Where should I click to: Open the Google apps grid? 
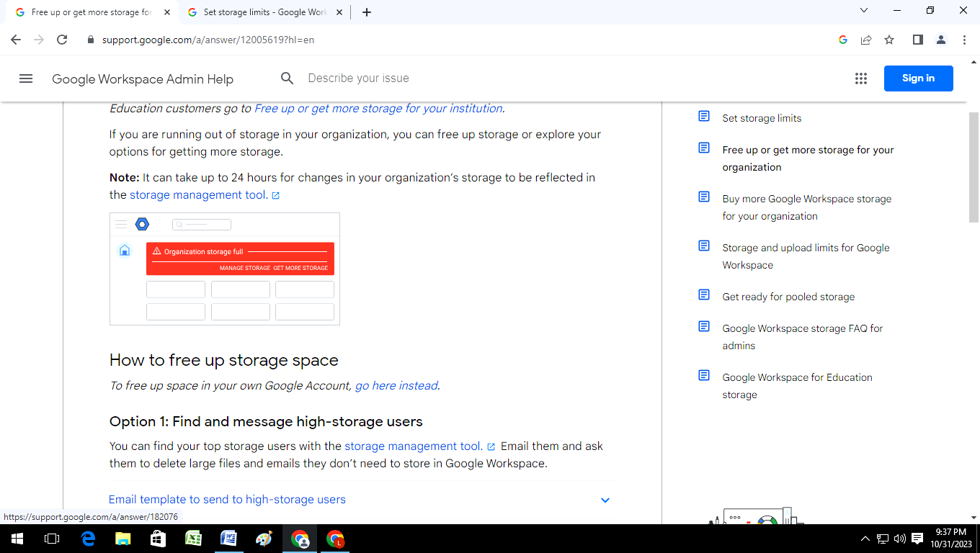860,78
